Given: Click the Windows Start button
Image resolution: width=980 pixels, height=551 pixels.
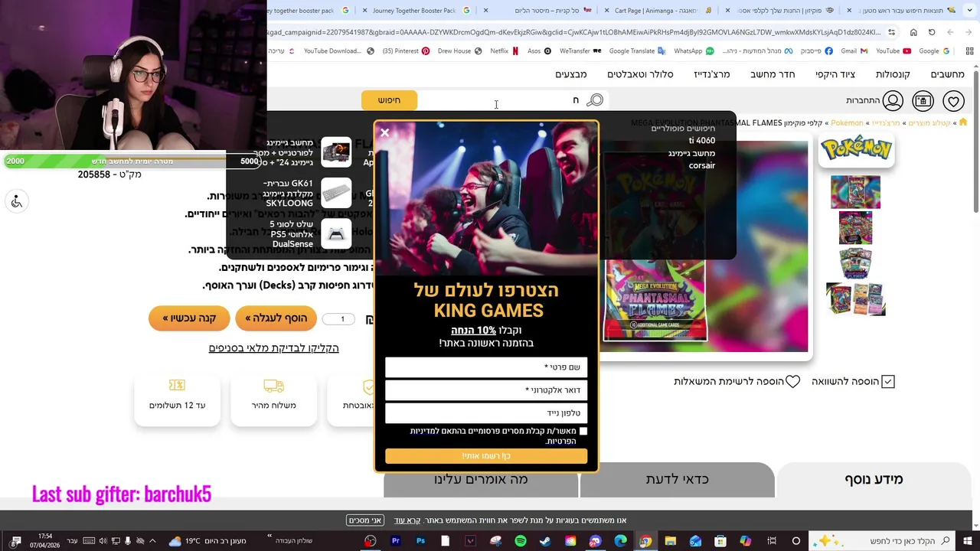Looking at the screenshot, I should pyautogui.click(x=967, y=541).
